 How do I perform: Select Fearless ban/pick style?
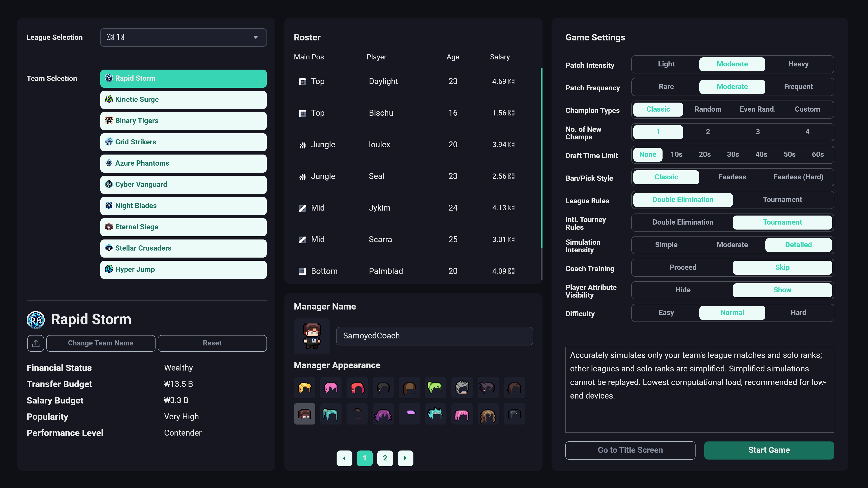click(732, 177)
